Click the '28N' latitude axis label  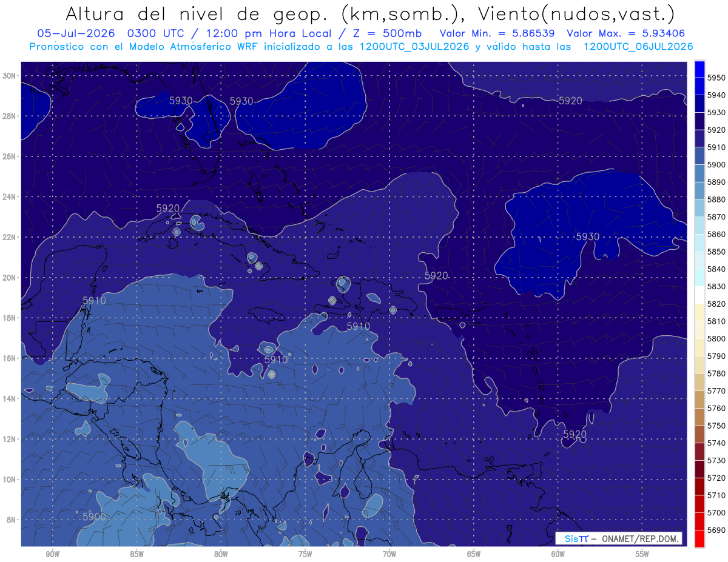pos(9,116)
